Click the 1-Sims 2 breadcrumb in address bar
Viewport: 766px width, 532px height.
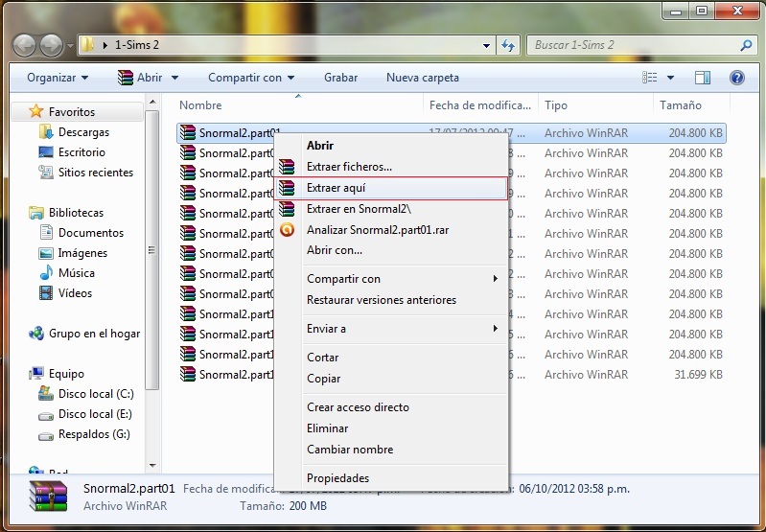tap(137, 45)
